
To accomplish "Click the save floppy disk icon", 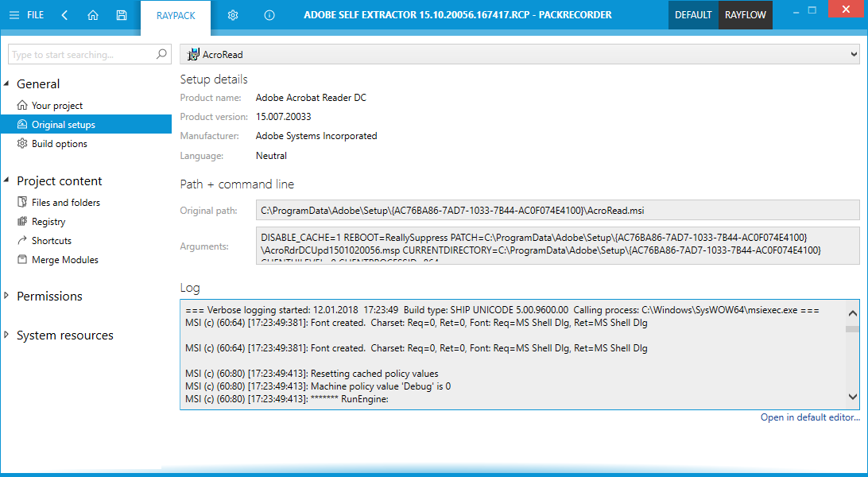I will 121,15.
